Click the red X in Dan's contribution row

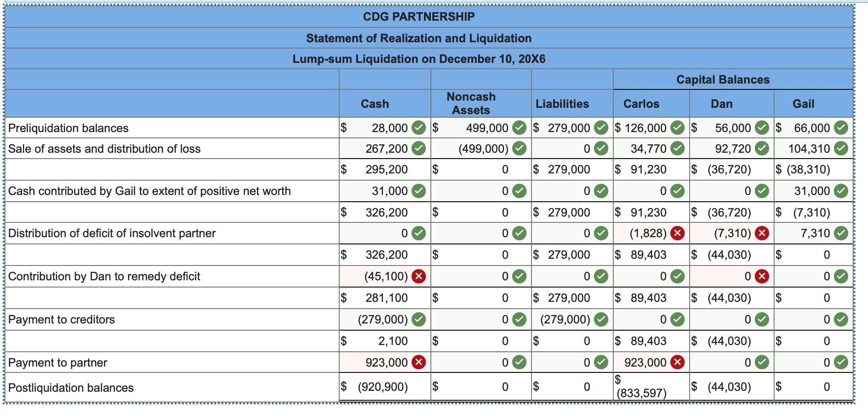click(x=761, y=276)
